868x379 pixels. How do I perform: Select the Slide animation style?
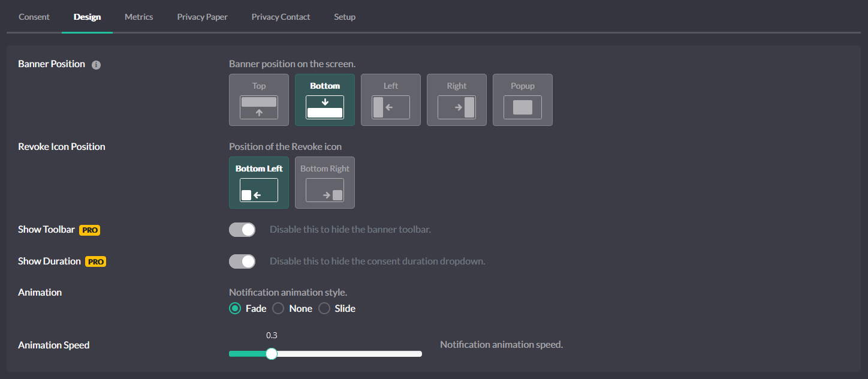click(324, 308)
